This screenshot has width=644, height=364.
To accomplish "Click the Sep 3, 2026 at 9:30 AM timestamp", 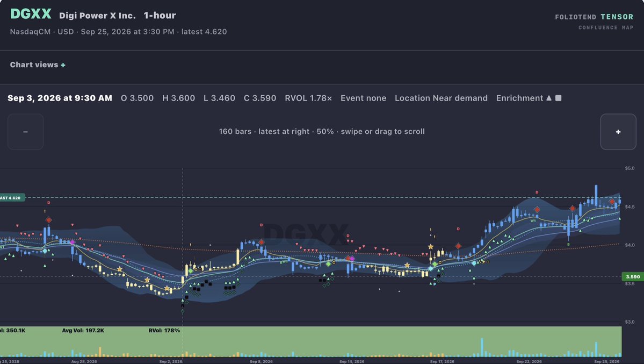I will coord(60,98).
